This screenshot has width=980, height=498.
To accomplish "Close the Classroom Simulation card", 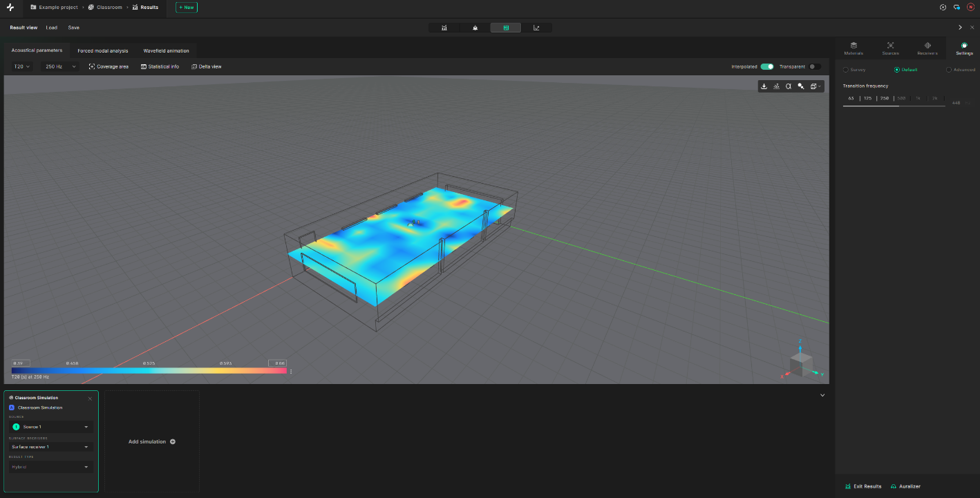I will (90, 398).
